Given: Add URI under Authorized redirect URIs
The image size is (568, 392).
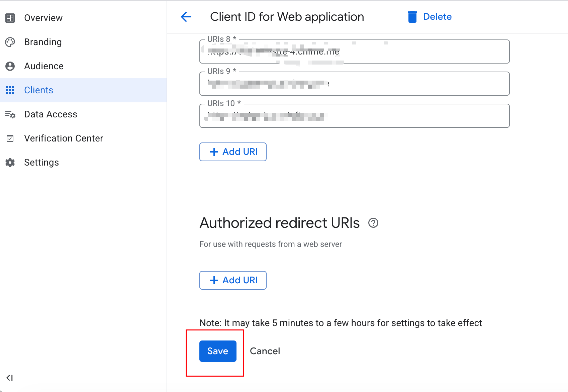Looking at the screenshot, I should point(233,280).
